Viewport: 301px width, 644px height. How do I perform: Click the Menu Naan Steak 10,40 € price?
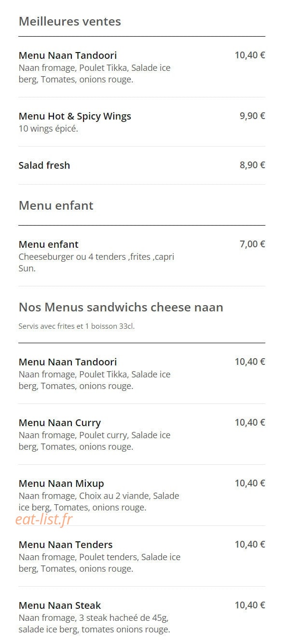250,605
